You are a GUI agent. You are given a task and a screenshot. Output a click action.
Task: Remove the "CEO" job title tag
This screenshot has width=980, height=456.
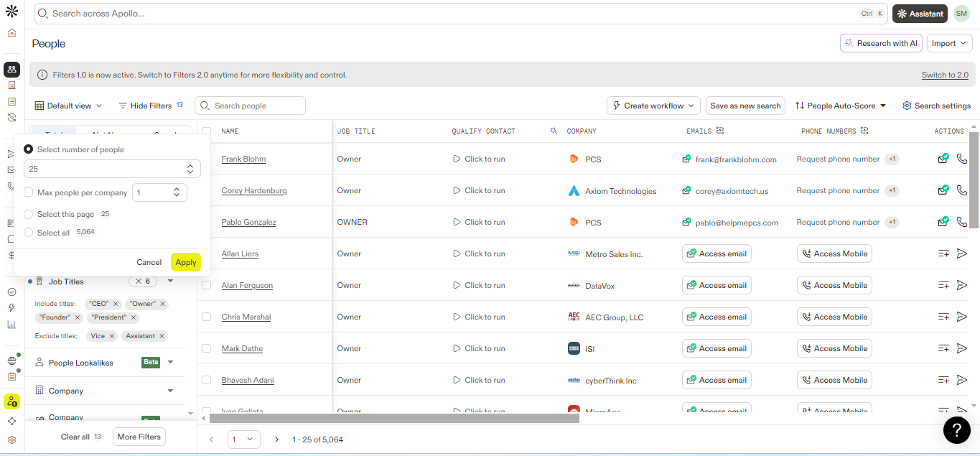pyautogui.click(x=116, y=304)
